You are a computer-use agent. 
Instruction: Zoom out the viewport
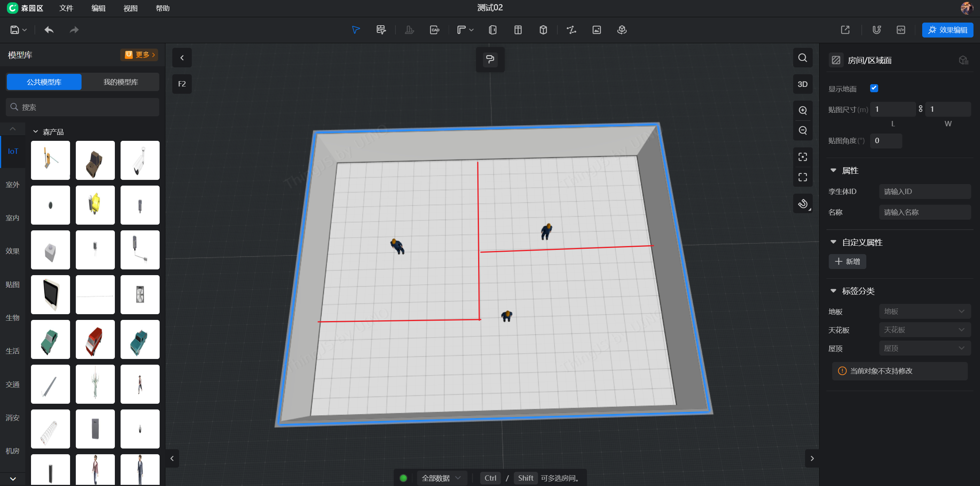pyautogui.click(x=803, y=130)
